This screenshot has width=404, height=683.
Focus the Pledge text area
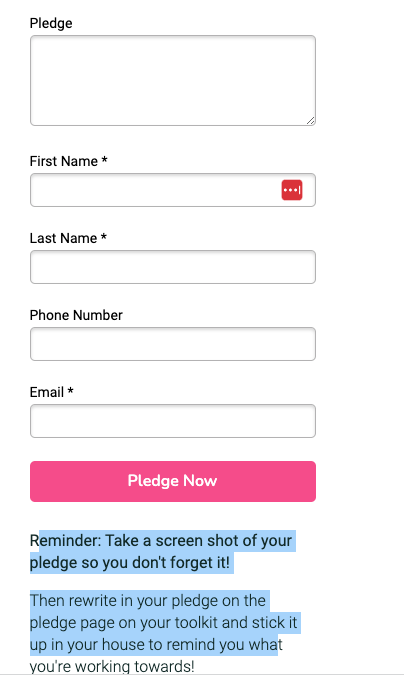[173, 81]
